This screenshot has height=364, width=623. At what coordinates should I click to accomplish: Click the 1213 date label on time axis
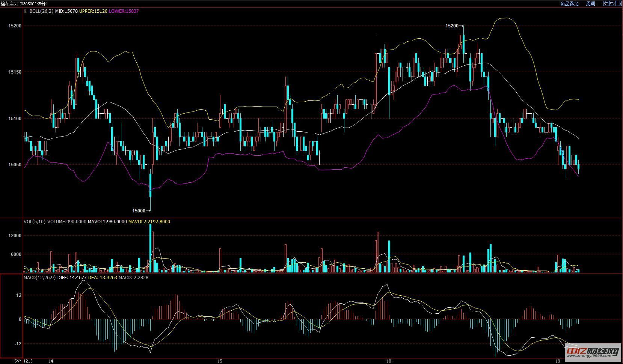tap(28, 361)
